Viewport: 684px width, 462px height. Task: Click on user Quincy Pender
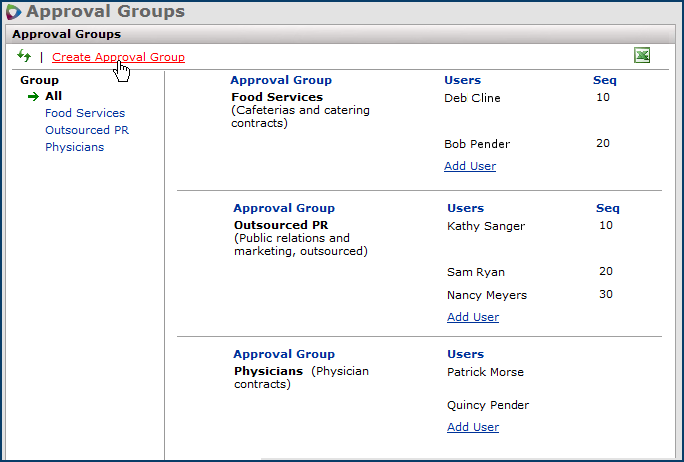click(x=487, y=405)
